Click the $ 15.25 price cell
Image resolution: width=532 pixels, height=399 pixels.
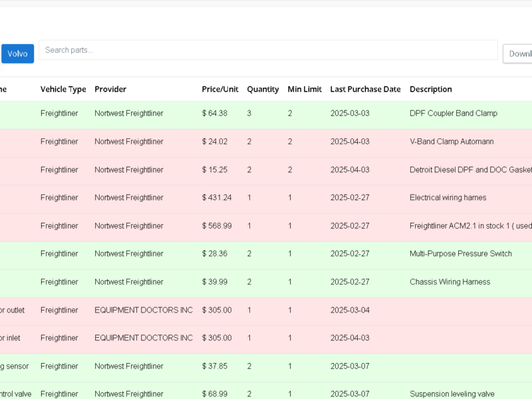[x=215, y=170]
